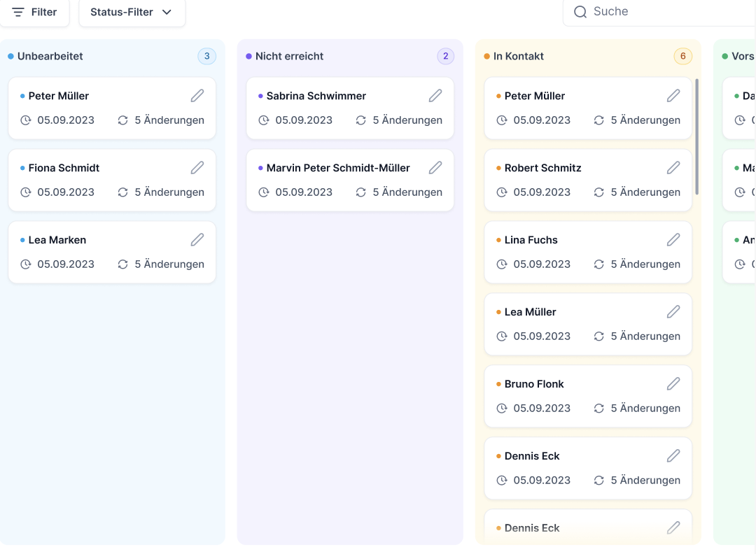756x554 pixels.
Task: Click refresh icon on Marvin Peter Schmidt-Müller card
Action: (x=361, y=192)
